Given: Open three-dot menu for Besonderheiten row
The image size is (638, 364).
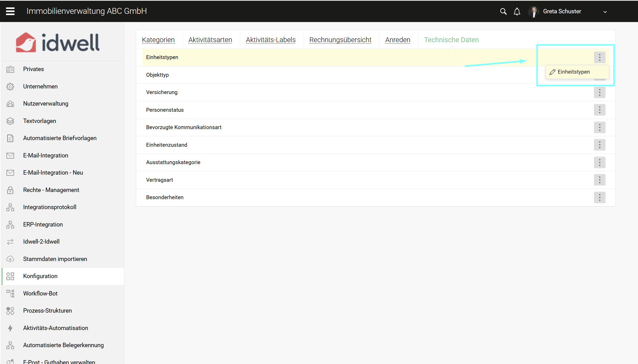Looking at the screenshot, I should (599, 198).
